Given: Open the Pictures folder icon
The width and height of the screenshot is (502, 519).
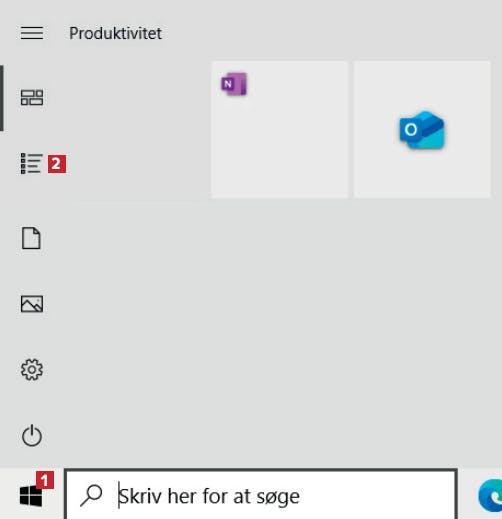Looking at the screenshot, I should [32, 304].
